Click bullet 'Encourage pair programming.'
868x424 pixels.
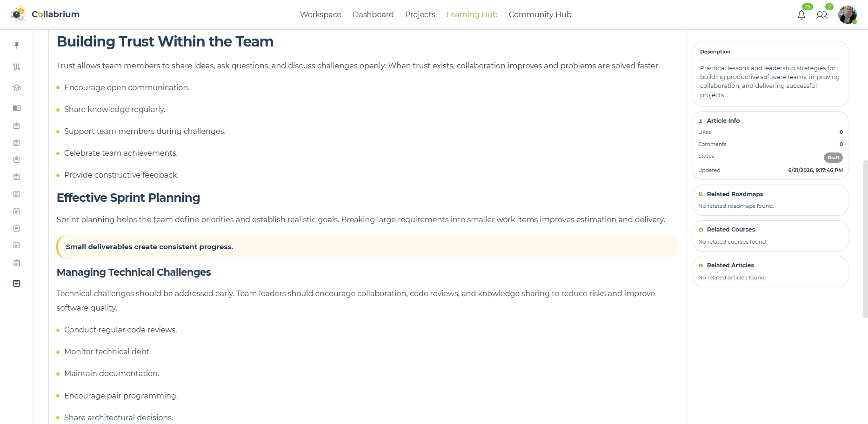pos(121,396)
